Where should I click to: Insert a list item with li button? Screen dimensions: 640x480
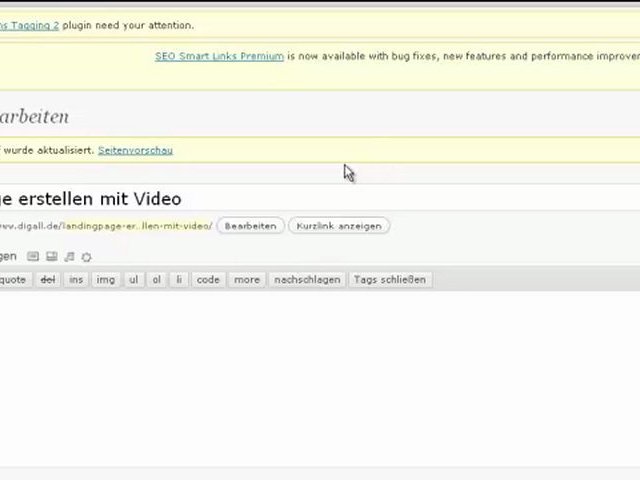pos(179,280)
